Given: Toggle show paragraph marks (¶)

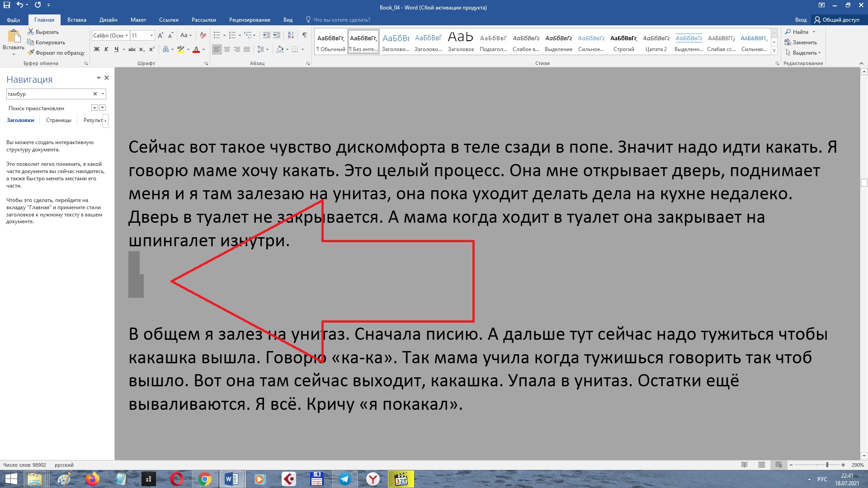Looking at the screenshot, I should coord(305,35).
